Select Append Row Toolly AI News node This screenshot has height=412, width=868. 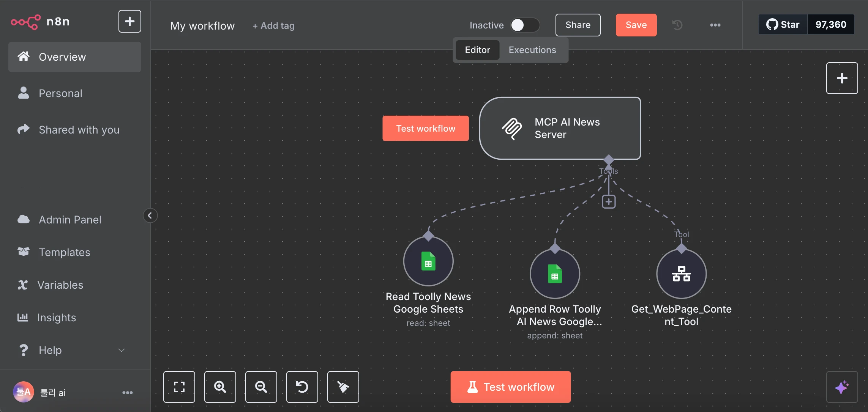(x=555, y=274)
